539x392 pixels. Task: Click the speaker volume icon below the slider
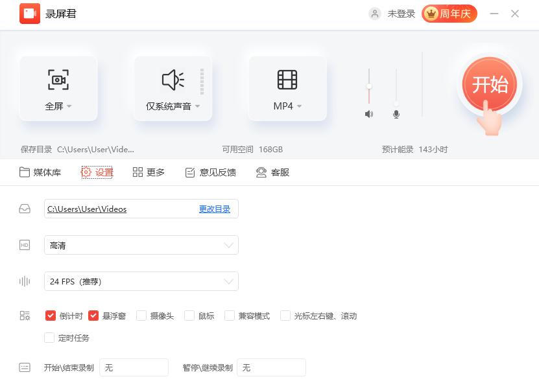click(x=369, y=113)
